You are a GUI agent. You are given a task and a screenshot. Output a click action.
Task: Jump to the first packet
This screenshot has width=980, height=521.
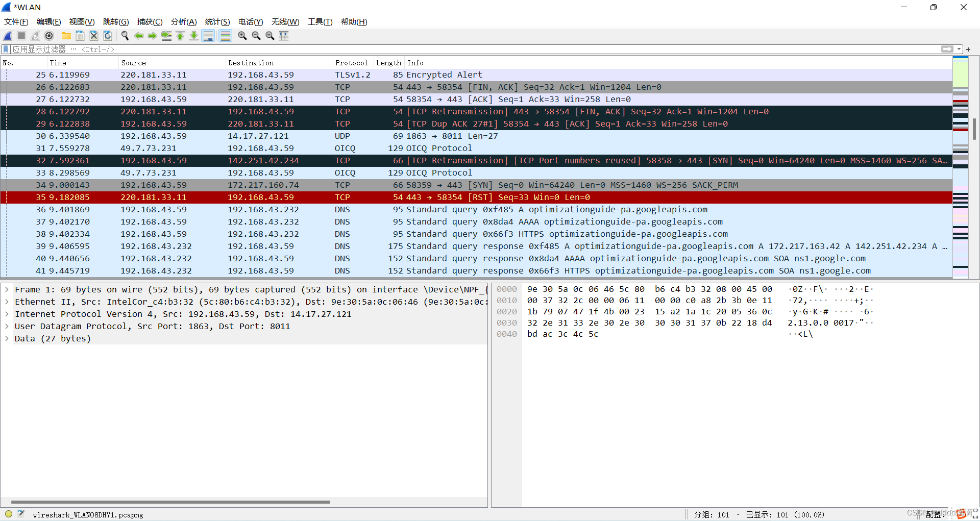(x=180, y=36)
